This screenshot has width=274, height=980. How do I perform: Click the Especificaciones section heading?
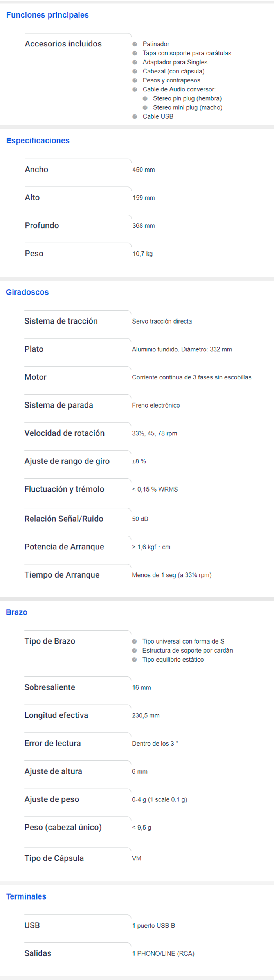tap(38, 141)
